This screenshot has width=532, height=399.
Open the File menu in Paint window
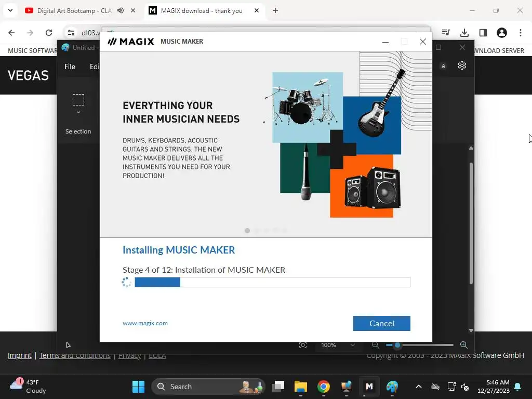(70, 66)
